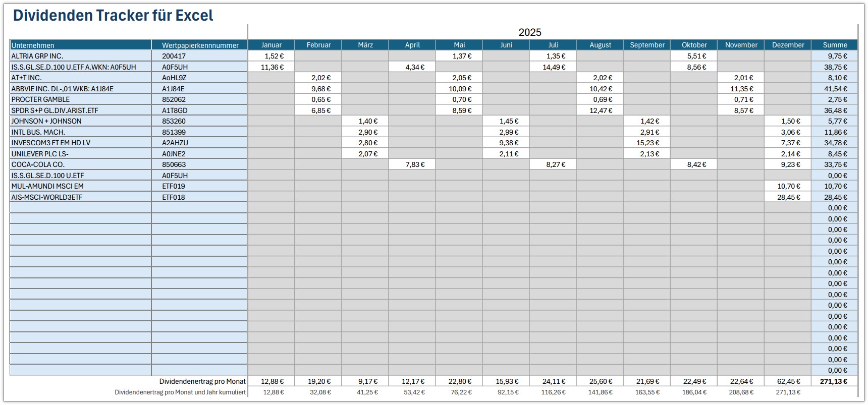Click the 2025 year heading
868x405 pixels.
(529, 32)
